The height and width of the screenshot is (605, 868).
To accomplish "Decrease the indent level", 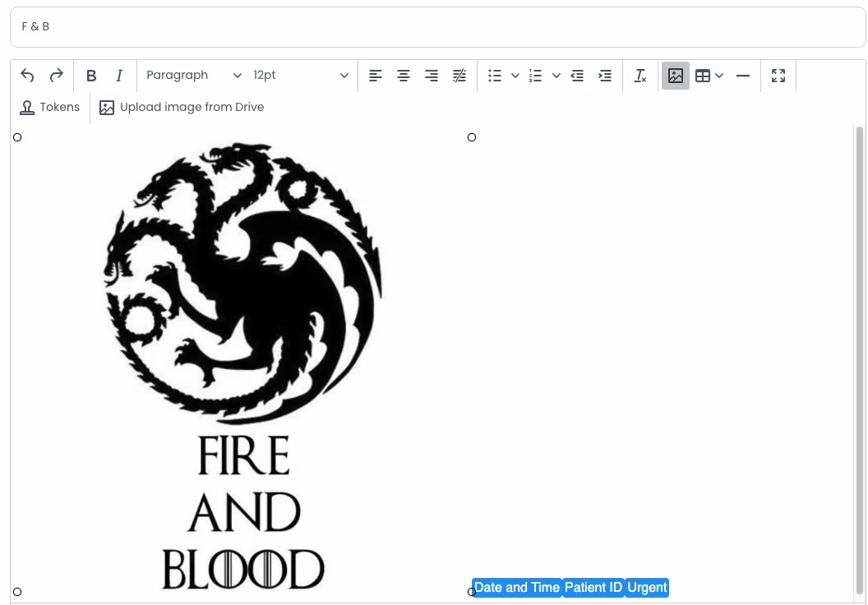I will coord(577,76).
